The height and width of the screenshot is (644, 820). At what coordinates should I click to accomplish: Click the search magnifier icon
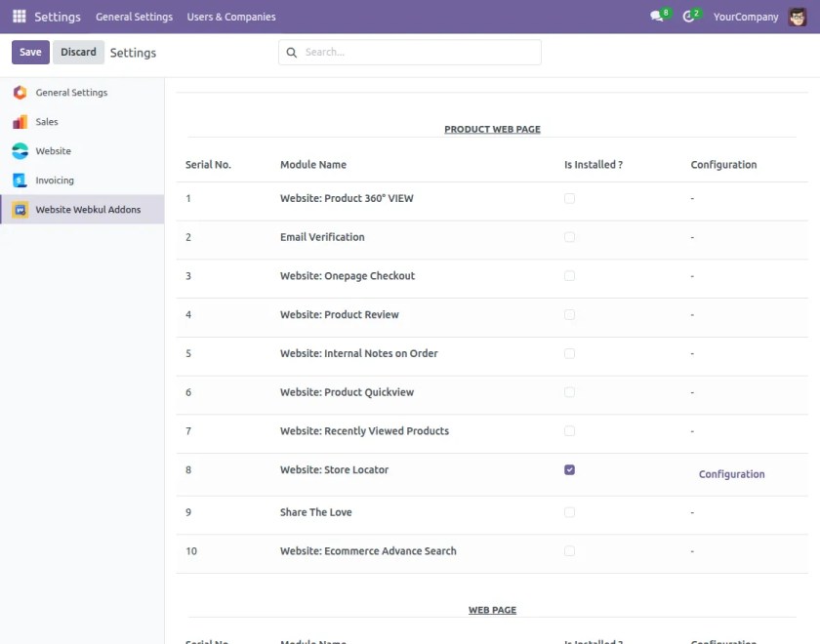click(291, 52)
